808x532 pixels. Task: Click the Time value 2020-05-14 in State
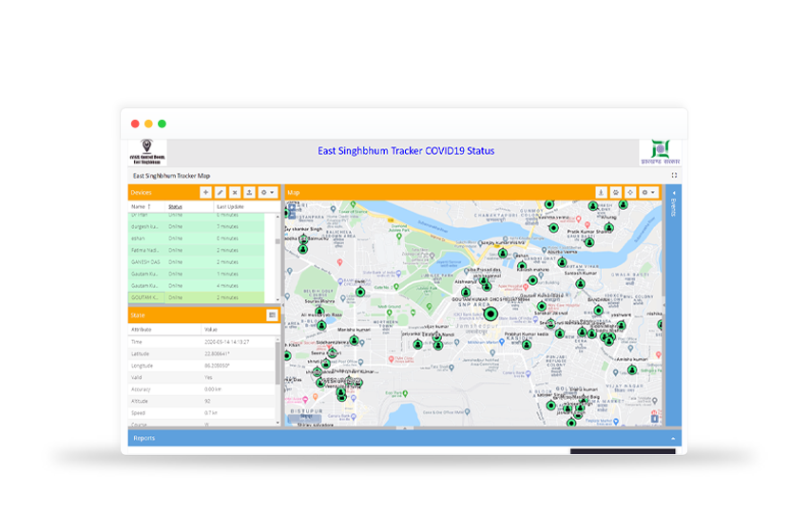pos(227,342)
